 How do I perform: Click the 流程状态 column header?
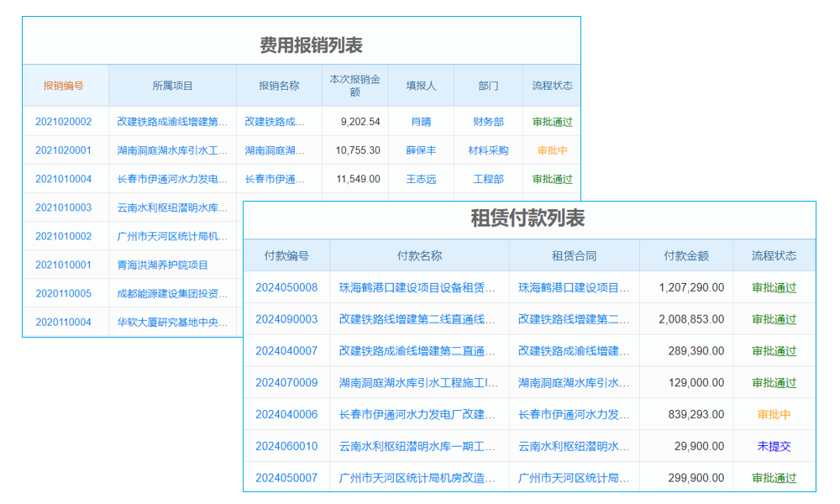point(774,255)
